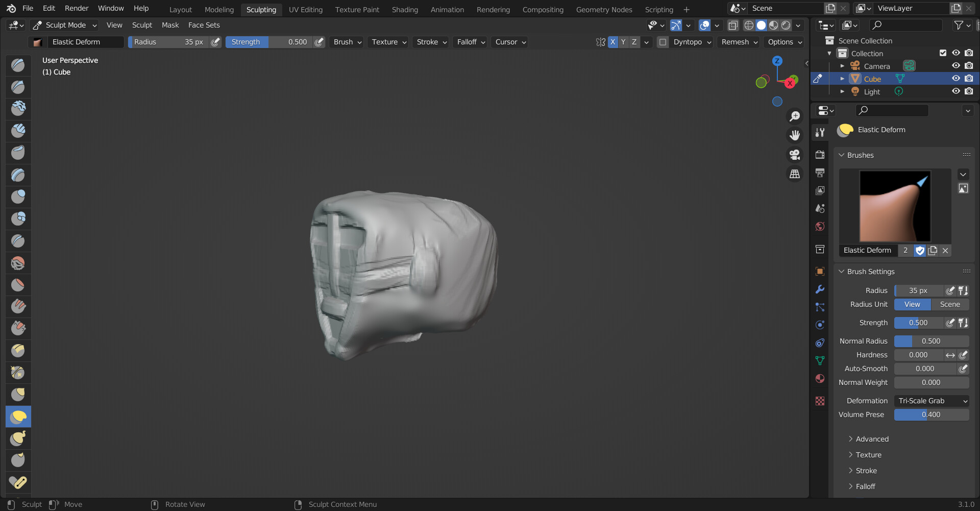
Task: Open the Modifier properties wrench icon
Action: [x=820, y=289]
